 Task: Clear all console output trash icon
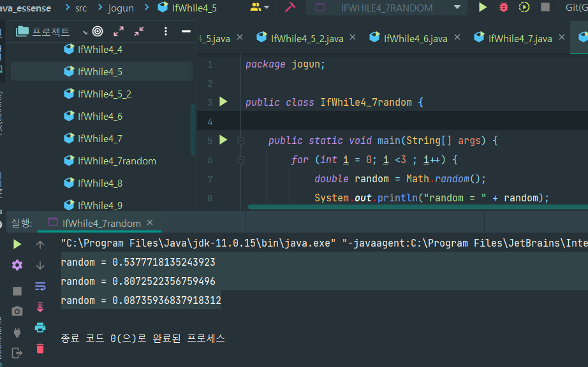click(x=40, y=349)
